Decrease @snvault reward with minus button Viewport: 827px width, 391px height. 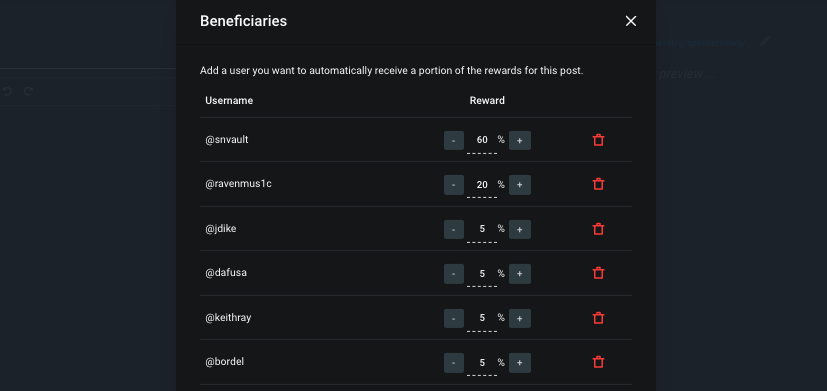pos(454,140)
